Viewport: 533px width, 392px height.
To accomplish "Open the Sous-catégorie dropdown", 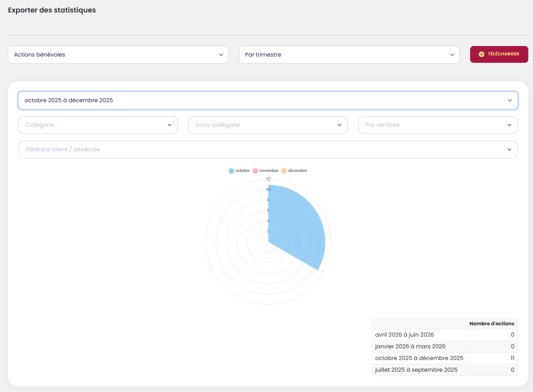I will pos(267,125).
